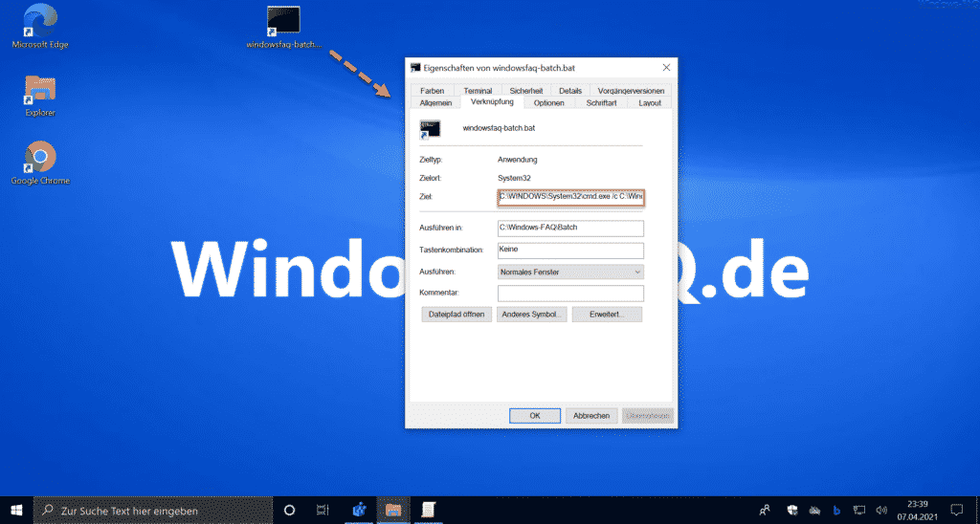Switch to the Terminal tab
The height and width of the screenshot is (524, 980).
point(478,91)
